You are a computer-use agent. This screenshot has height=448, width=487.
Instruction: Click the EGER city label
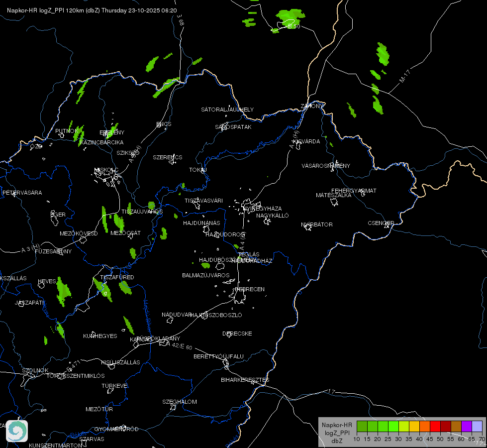(x=58, y=215)
